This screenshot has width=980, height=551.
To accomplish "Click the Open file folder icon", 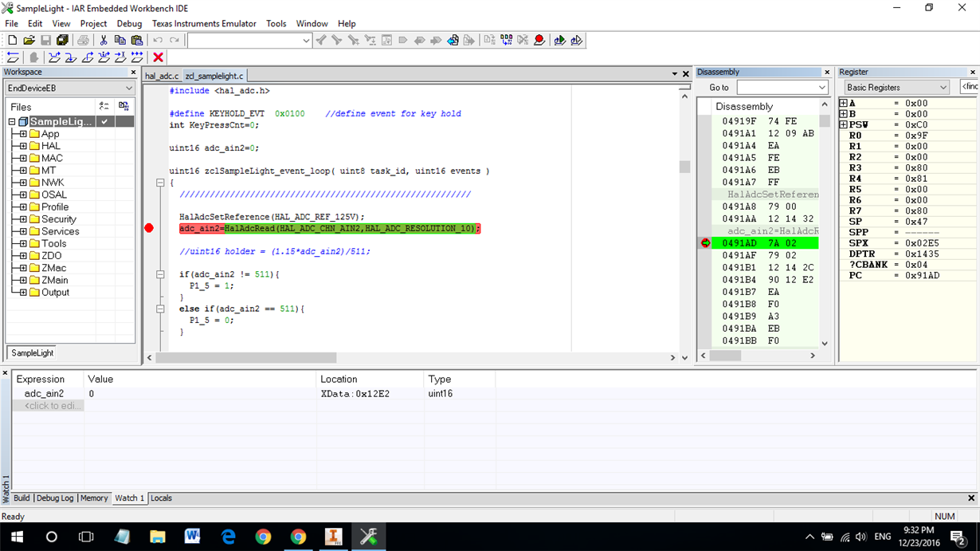I will (29, 40).
